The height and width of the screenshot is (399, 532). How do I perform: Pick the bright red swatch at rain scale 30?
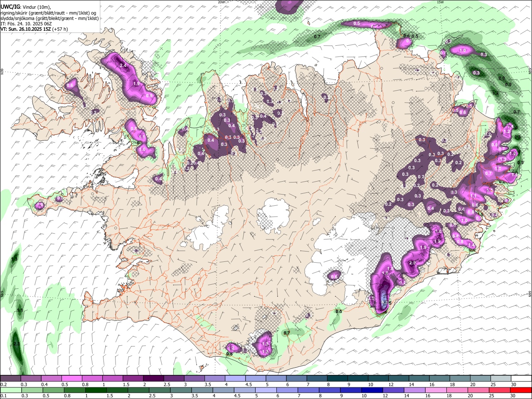[520, 390]
